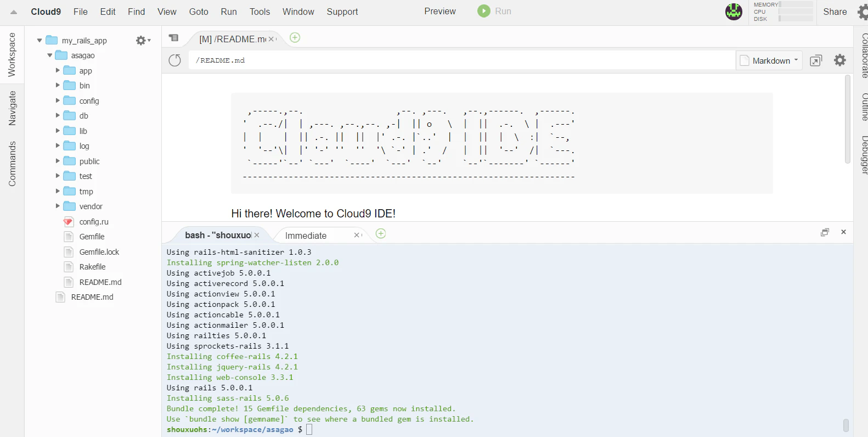The width and height of the screenshot is (868, 437).
Task: Open the Markdown preview type dropdown
Action: click(x=769, y=60)
